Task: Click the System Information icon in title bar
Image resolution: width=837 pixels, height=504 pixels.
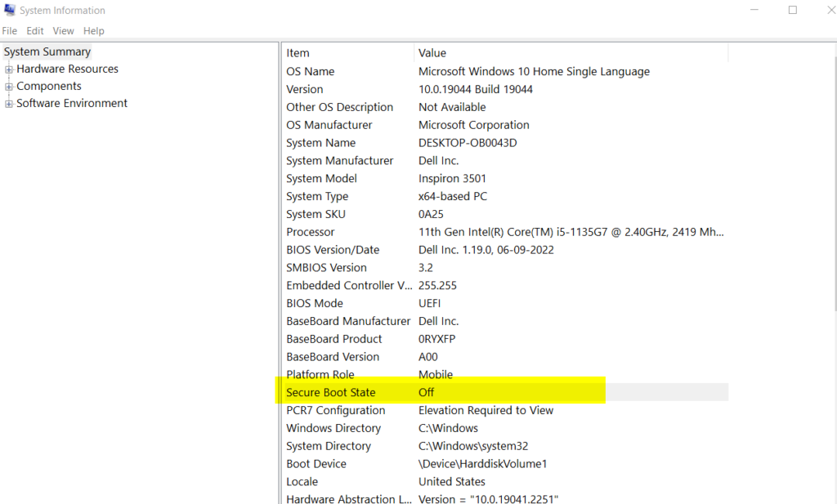Action: [10, 10]
